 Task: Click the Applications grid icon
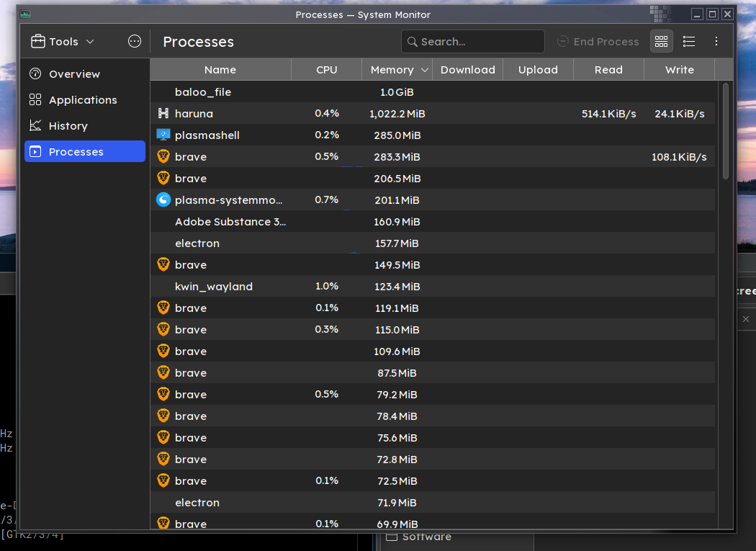[x=35, y=100]
